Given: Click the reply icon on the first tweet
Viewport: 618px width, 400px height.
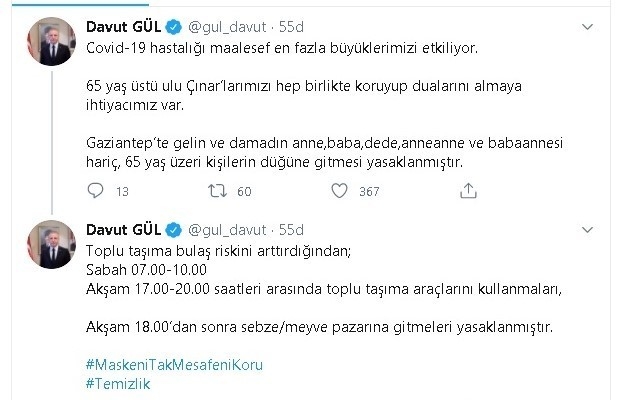Looking at the screenshot, I should [95, 190].
